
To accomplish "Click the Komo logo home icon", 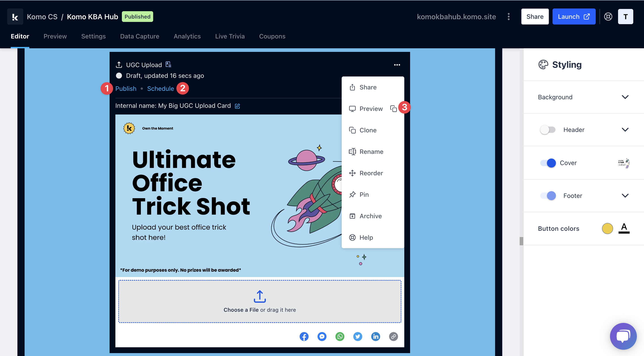I will click(x=15, y=17).
